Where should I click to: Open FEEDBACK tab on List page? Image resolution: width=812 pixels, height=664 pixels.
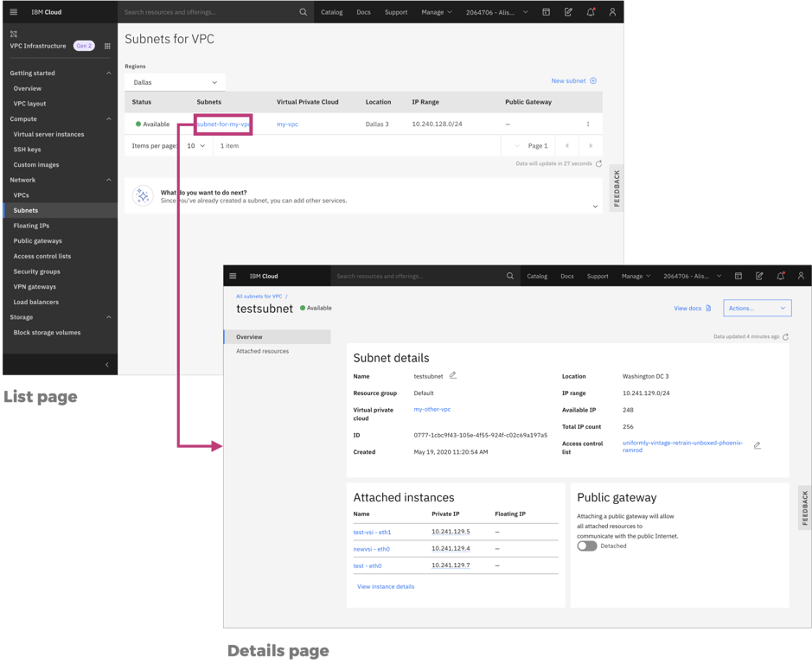pyautogui.click(x=617, y=188)
